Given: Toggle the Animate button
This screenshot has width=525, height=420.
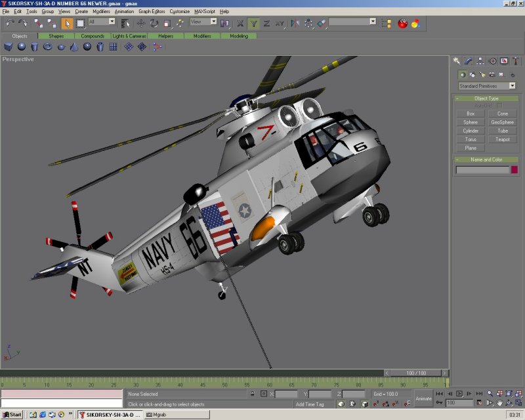Looking at the screenshot, I should point(424,398).
